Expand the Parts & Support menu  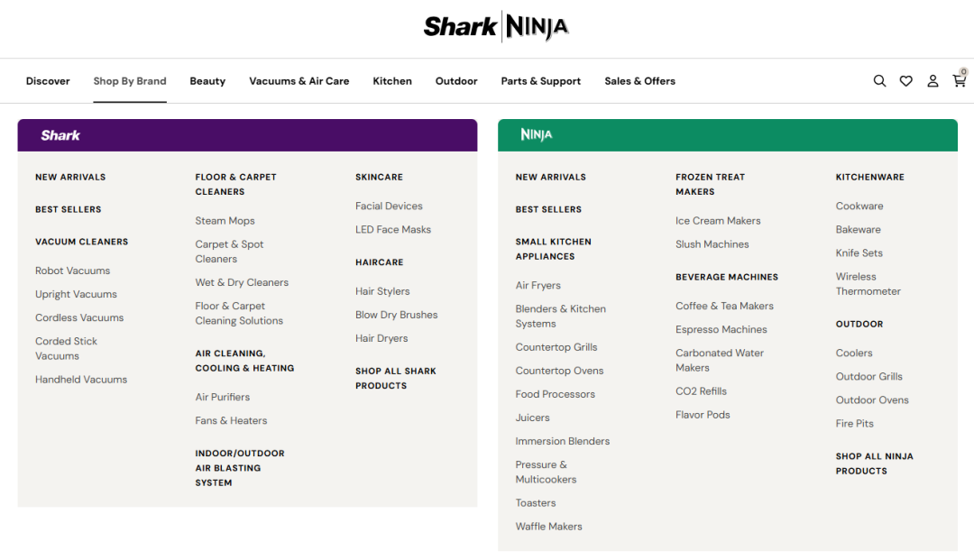coord(540,81)
